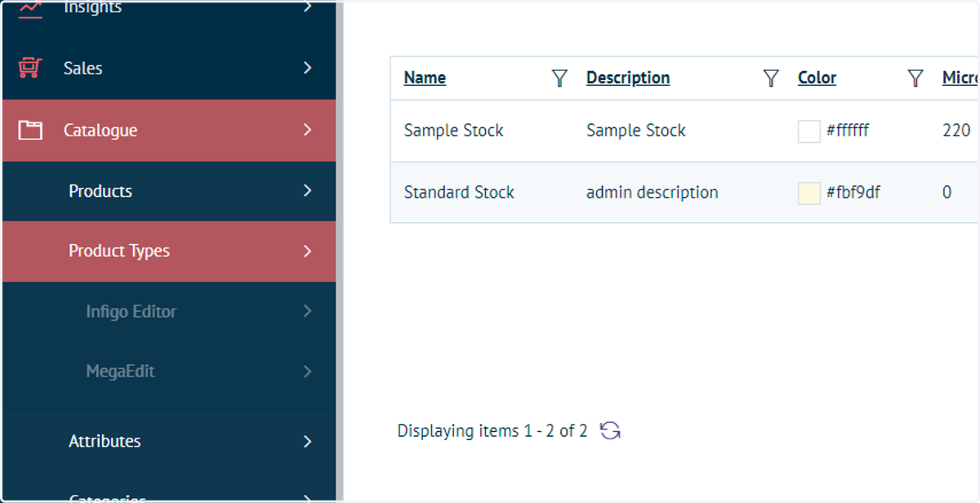Screen dimensions: 980x503
Task: Open the Description column filter
Action: pyautogui.click(x=771, y=78)
